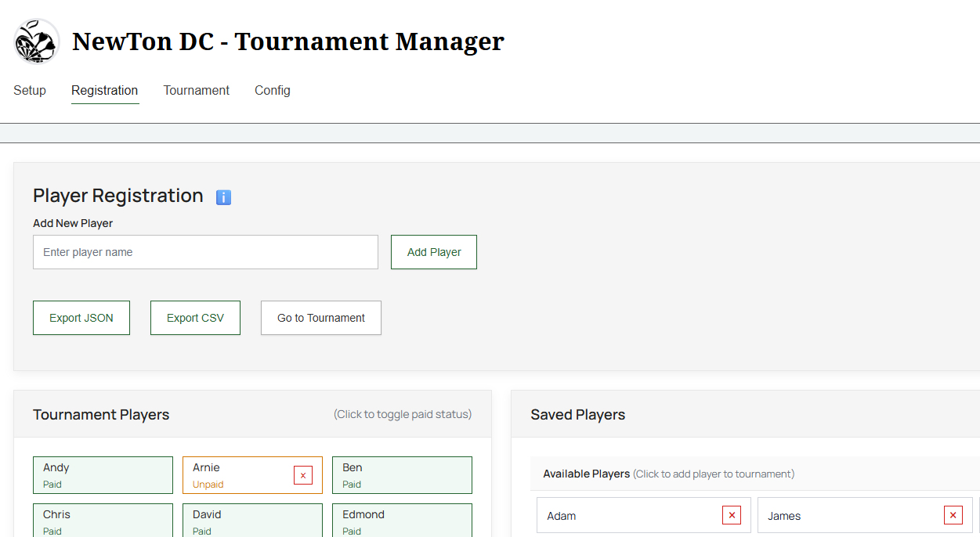
Task: Switch to the Setup tab
Action: (x=29, y=90)
